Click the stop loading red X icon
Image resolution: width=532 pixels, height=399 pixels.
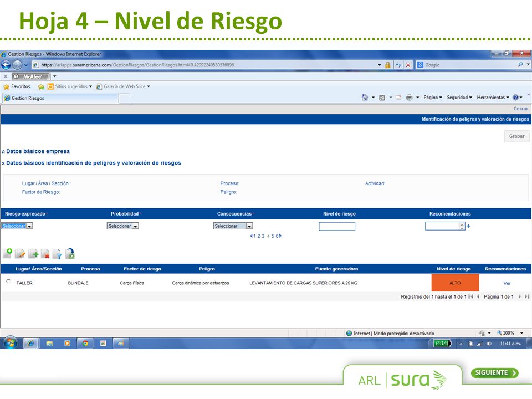[x=408, y=65]
